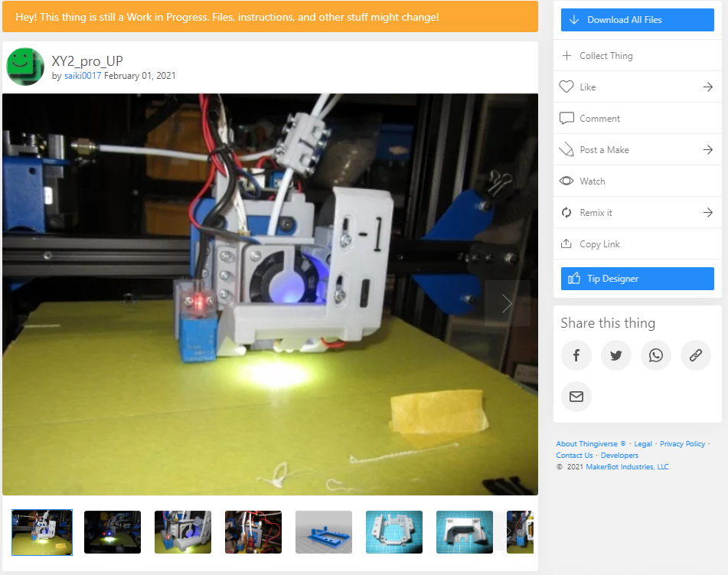Select the Collect Thing label
Screen dimensions: 728x575
[x=606, y=56]
